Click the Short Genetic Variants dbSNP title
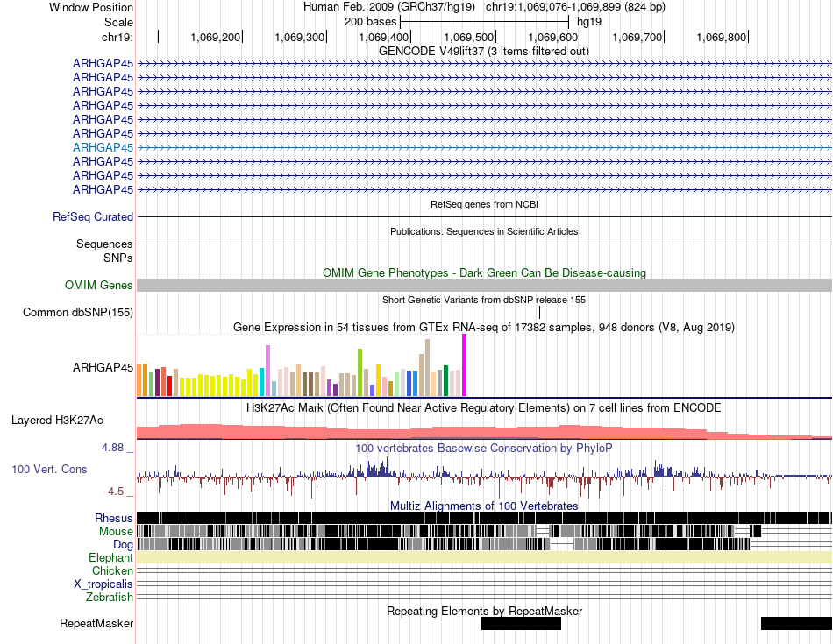The height and width of the screenshot is (644, 833). tap(484, 300)
